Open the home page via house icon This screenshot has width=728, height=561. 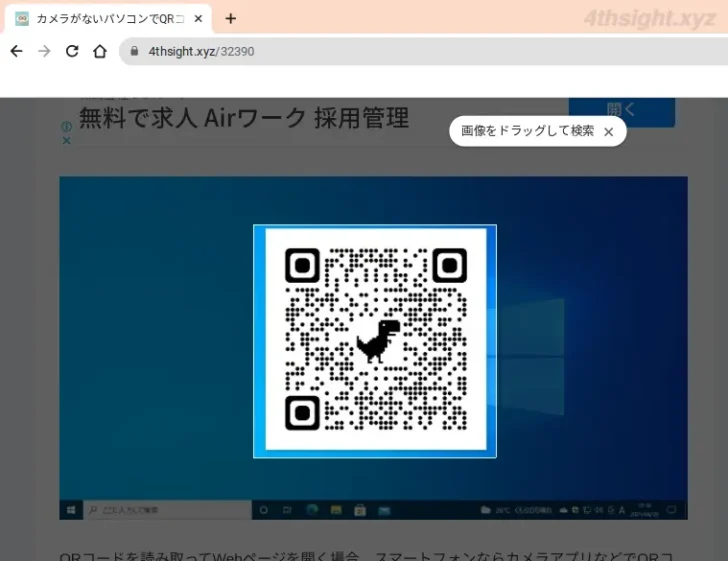coord(100,51)
